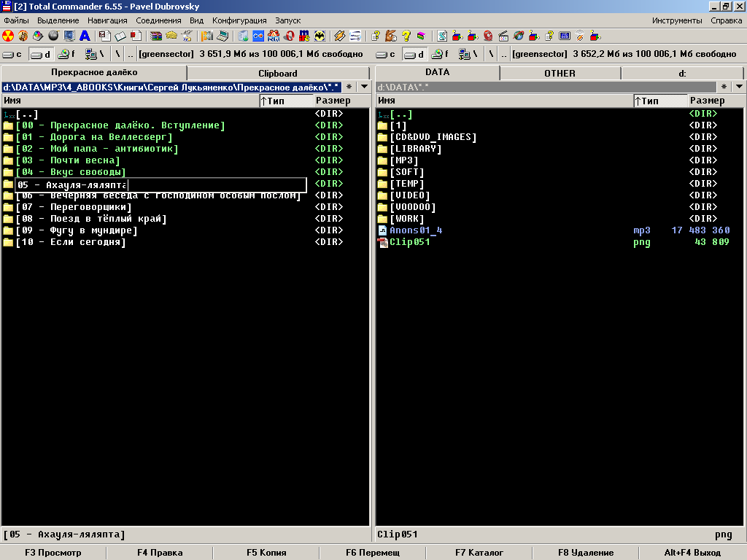Open right panel directory history dropdown arrow

click(739, 87)
